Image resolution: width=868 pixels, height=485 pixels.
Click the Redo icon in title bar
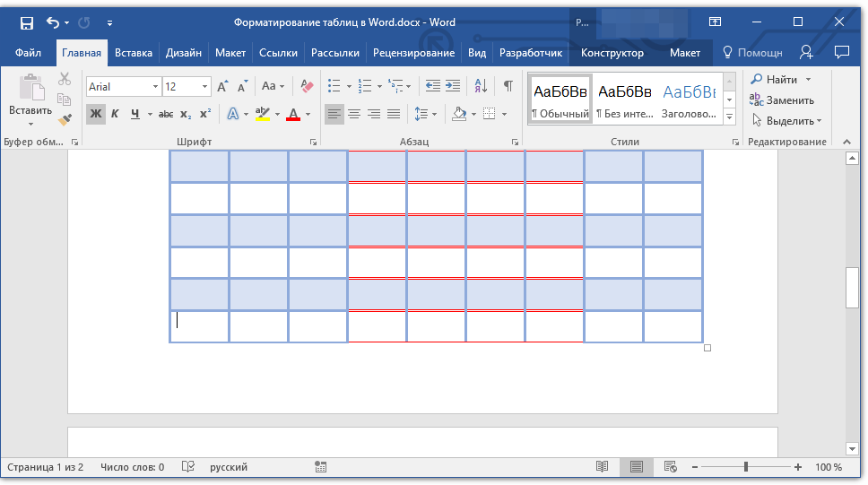point(84,22)
